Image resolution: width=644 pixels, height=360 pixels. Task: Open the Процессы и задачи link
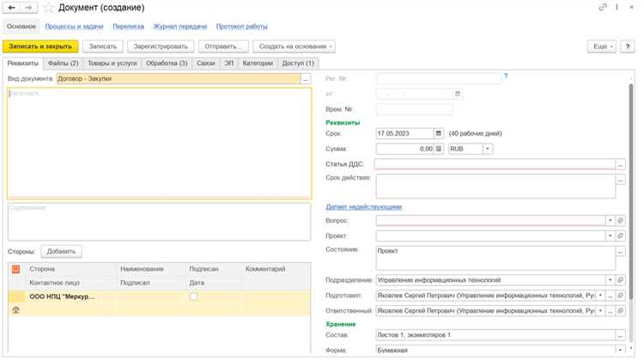(x=75, y=27)
